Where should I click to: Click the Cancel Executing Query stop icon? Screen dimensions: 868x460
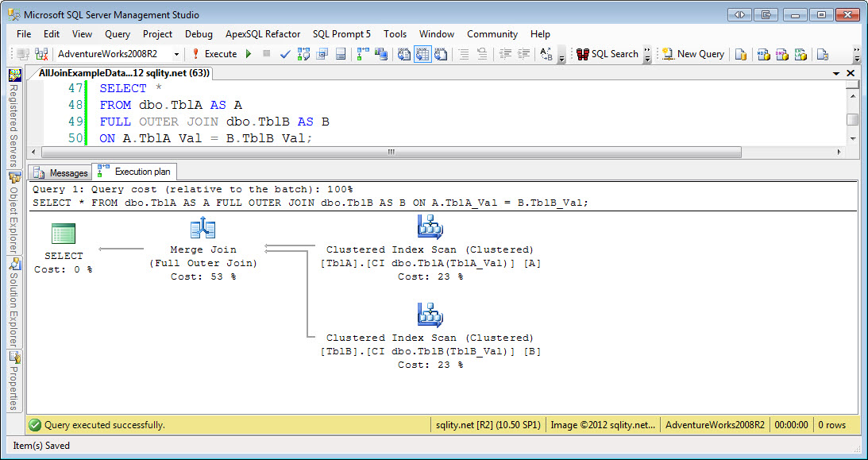click(266, 54)
